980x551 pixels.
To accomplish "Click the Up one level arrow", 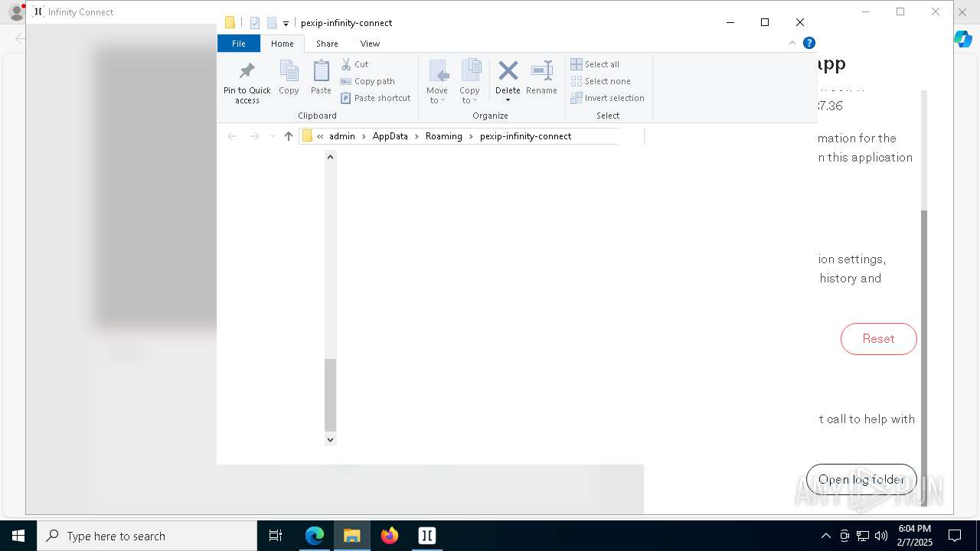I will pos(288,136).
